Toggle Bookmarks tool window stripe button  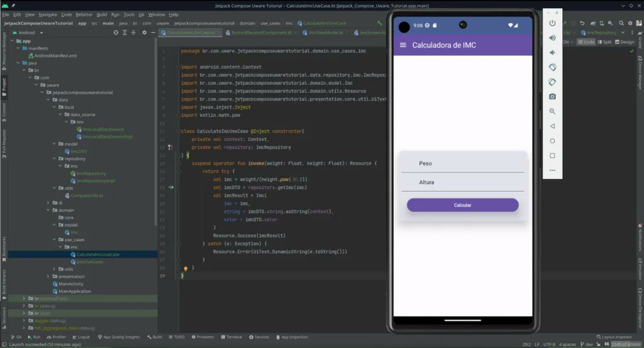(4, 249)
